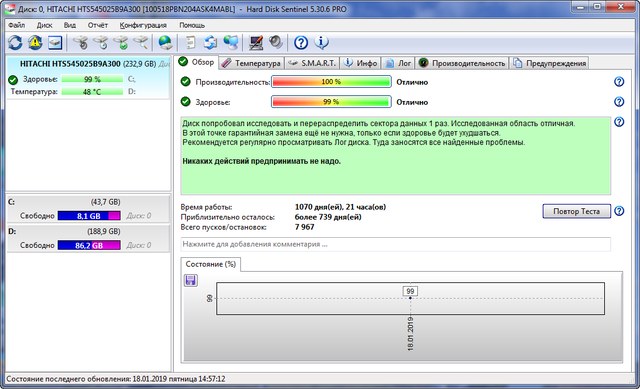
Task: Click the green disk status description box
Action: tap(396, 156)
